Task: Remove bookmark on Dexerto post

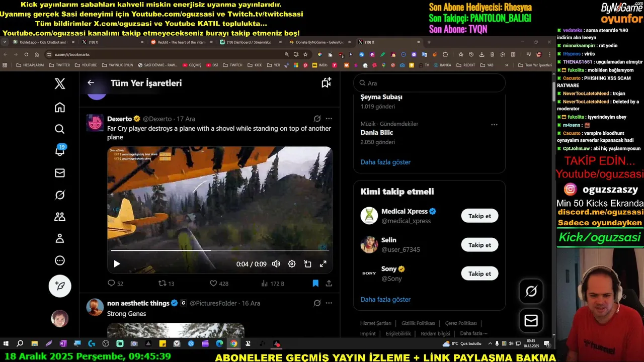Action: click(x=315, y=284)
